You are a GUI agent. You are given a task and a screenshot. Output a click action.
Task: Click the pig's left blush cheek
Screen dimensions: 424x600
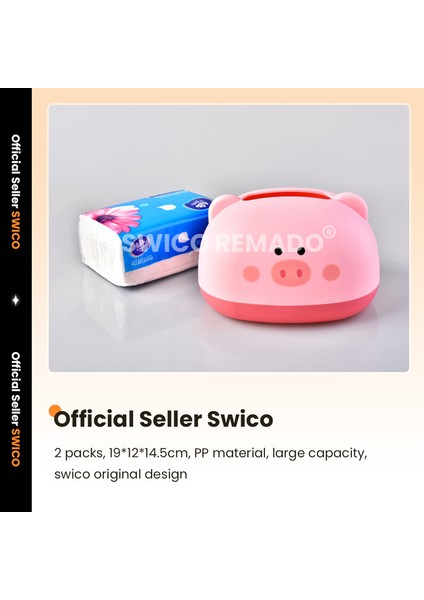[251, 274]
